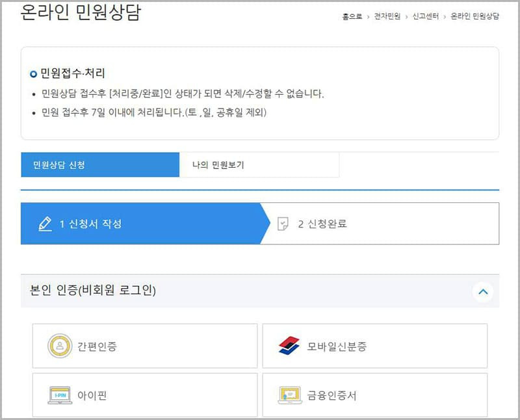Select the I-PIN laptop icon for 아이핀

coord(60,394)
